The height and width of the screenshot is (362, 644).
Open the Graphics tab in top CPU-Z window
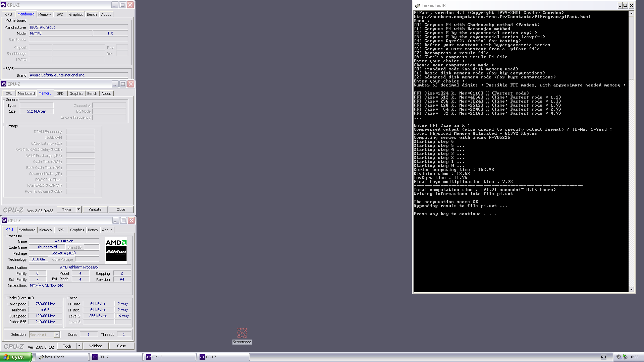[76, 14]
